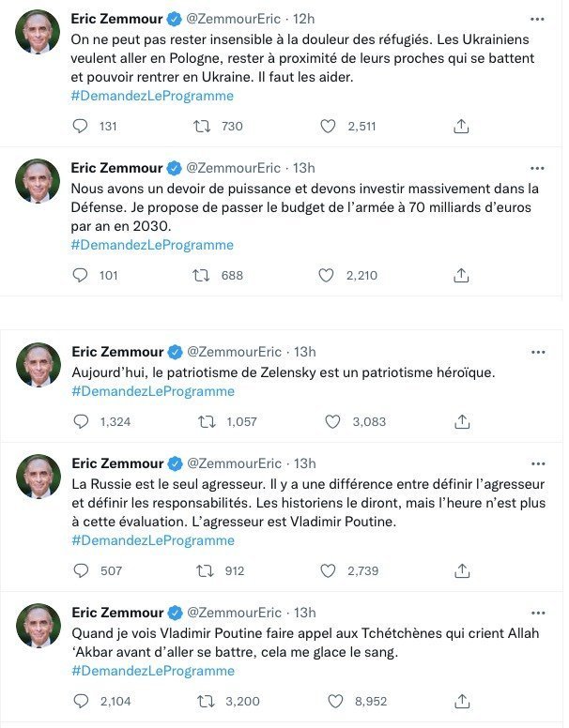Retweet the tweet with 730 retweets

[202, 127]
